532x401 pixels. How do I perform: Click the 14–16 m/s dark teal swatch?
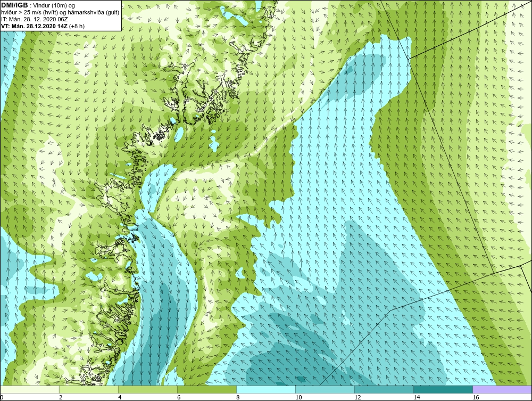443,389
